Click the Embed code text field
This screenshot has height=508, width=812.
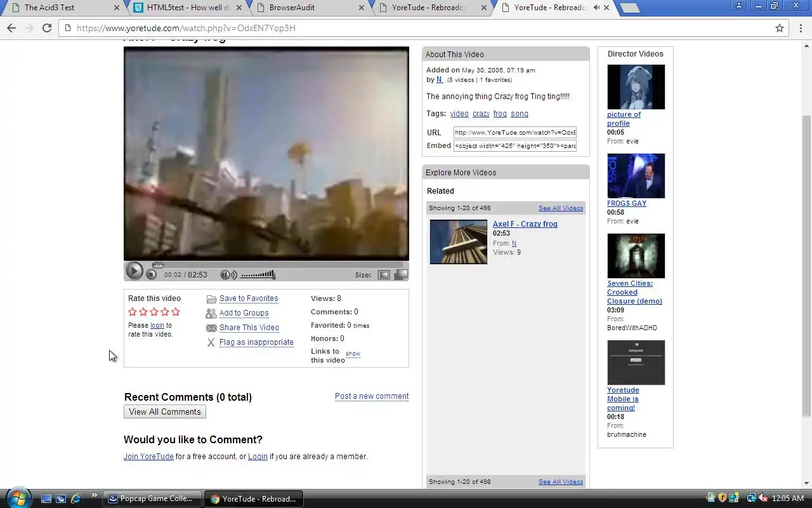point(515,145)
